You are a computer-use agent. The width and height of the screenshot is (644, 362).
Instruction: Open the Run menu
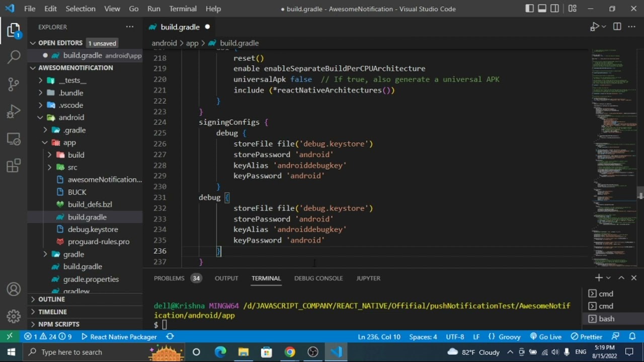click(154, 9)
